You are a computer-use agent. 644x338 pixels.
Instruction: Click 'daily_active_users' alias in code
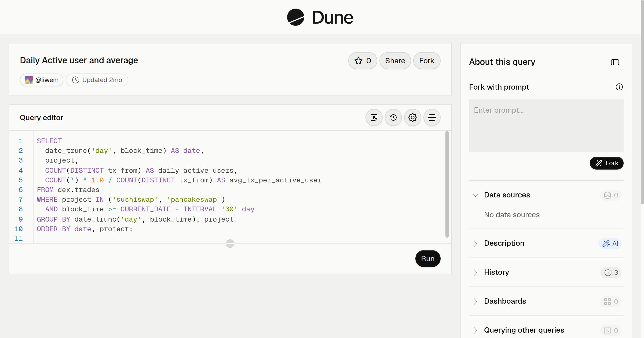click(196, 171)
